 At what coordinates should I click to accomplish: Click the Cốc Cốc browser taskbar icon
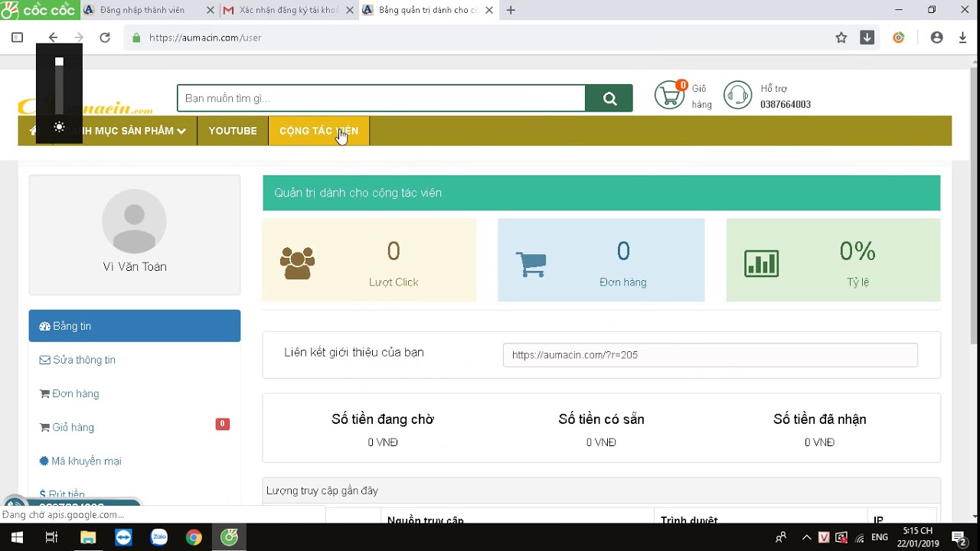[x=229, y=537]
